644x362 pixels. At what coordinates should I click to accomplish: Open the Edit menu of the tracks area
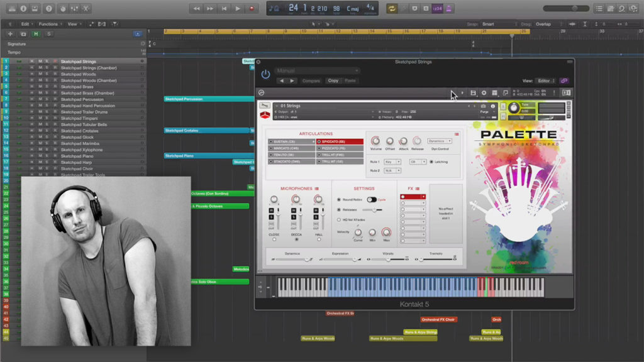(x=26, y=25)
